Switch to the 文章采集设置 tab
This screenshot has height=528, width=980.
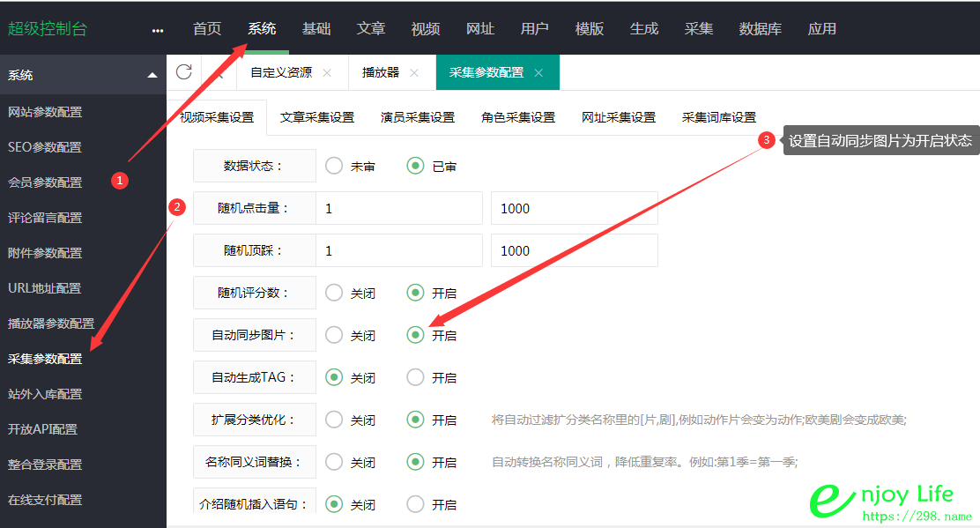click(x=316, y=116)
